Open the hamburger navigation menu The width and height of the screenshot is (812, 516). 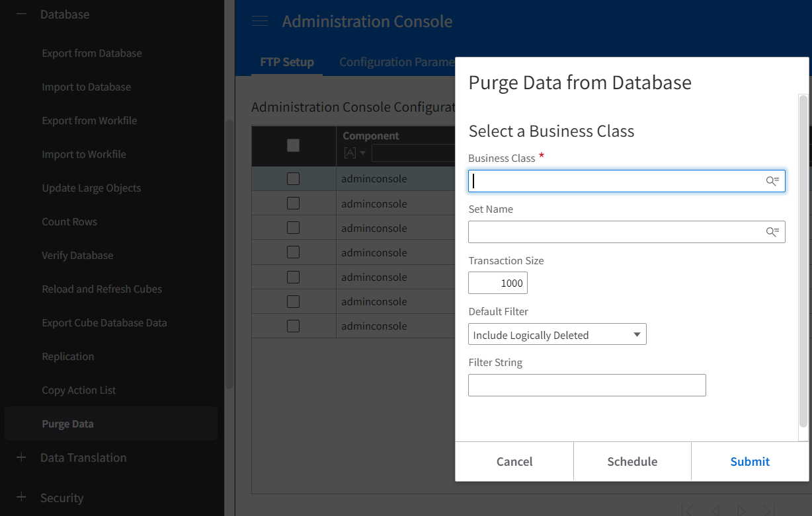click(260, 21)
